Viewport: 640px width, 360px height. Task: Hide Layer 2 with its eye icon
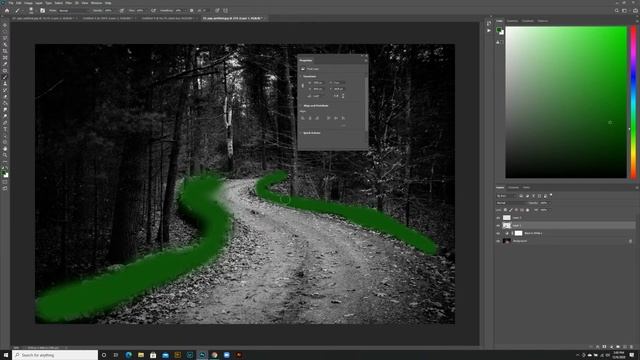coord(498,218)
